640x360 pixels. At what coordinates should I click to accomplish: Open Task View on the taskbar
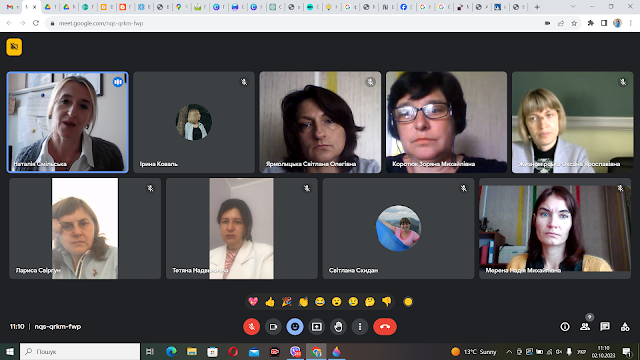click(150, 351)
